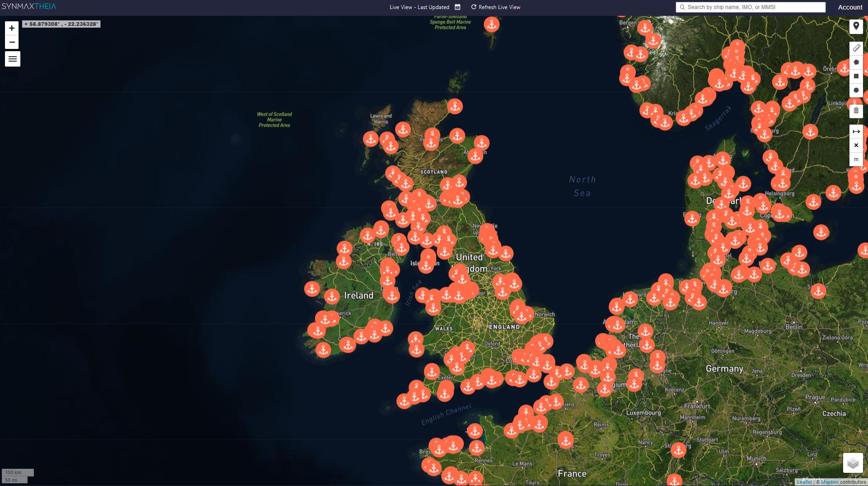
Task: Zoom out on the map
Action: click(x=12, y=42)
